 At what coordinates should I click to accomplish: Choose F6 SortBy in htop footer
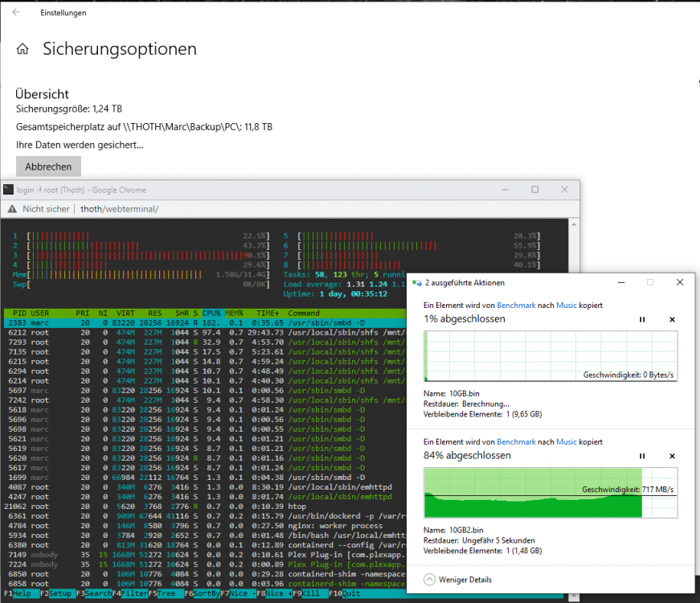203,593
